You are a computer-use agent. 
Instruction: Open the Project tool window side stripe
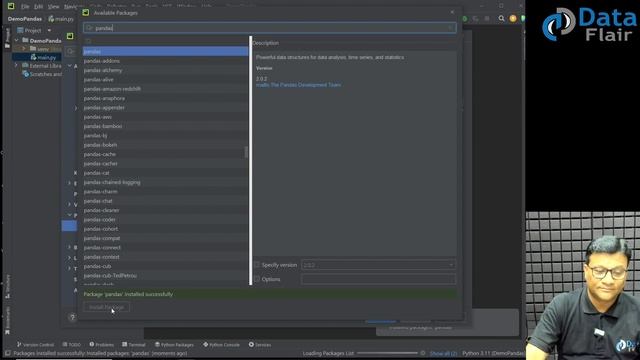(7, 38)
